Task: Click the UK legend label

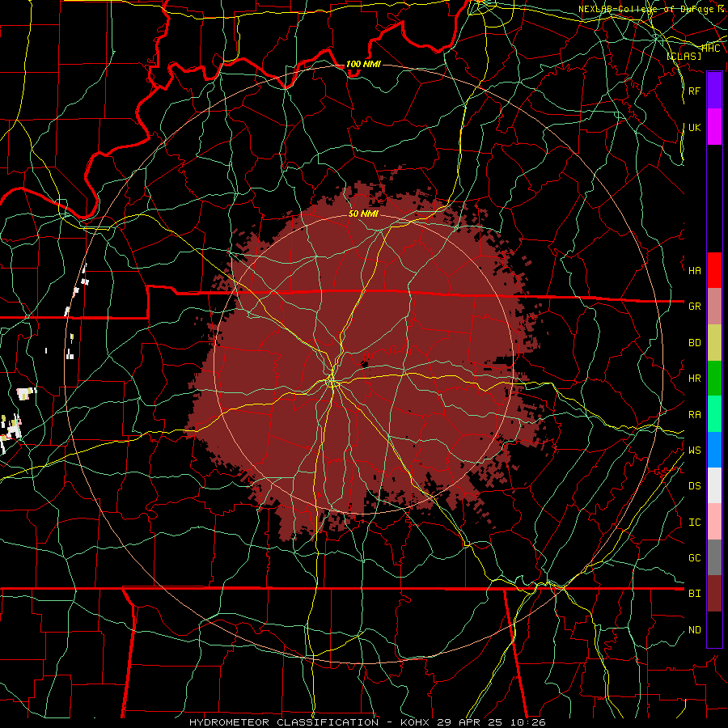Action: pos(695,127)
